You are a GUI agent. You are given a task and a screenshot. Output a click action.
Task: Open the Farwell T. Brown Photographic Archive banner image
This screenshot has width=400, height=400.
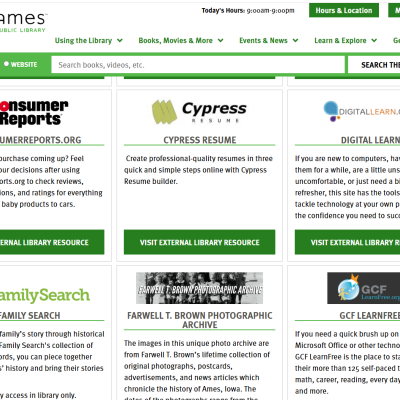point(199,288)
